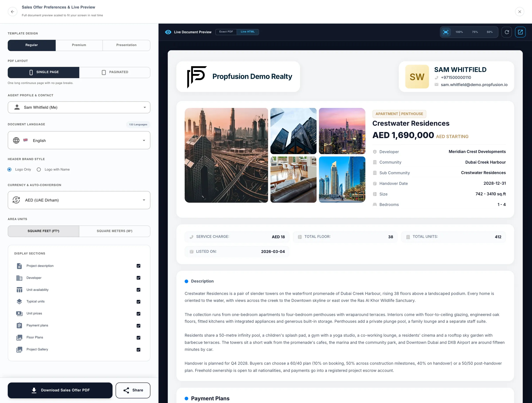Uncheck the Developer section checkbox
This screenshot has height=403, width=532.
(x=139, y=278)
